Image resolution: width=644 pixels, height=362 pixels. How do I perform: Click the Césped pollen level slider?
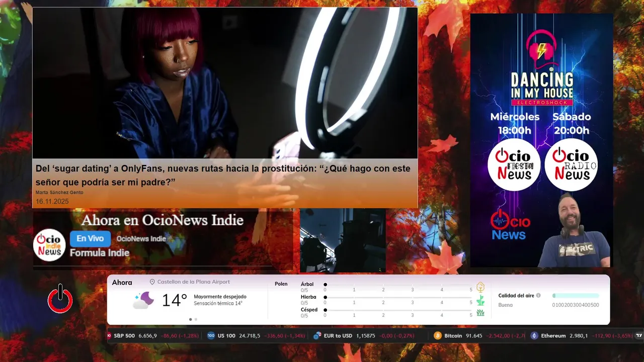click(398, 310)
